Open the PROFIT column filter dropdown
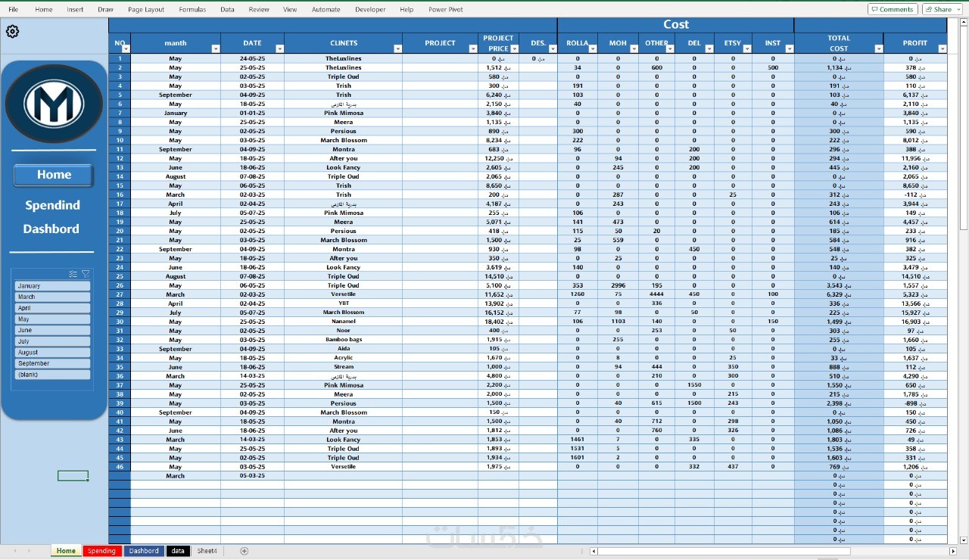969x560 pixels. (x=942, y=48)
